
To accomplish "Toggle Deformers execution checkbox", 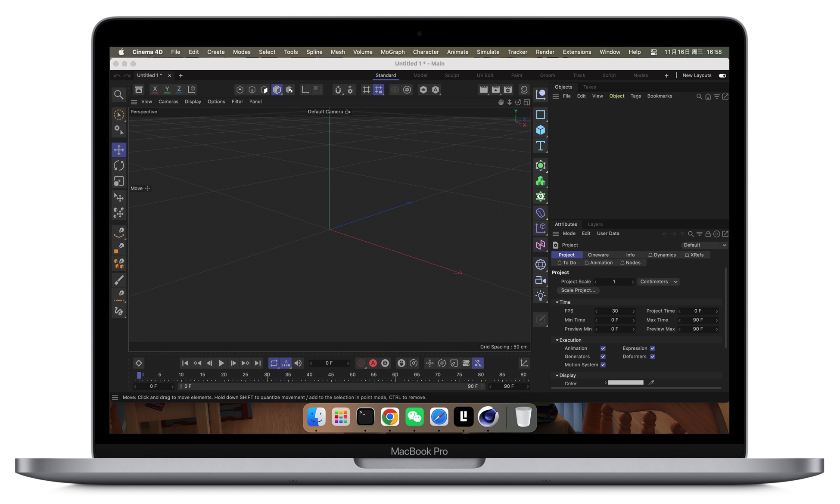I will click(x=652, y=356).
